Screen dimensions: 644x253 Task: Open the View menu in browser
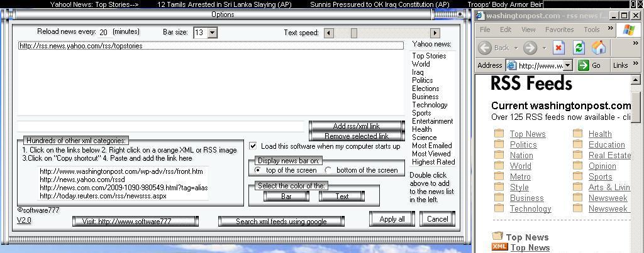click(x=528, y=30)
